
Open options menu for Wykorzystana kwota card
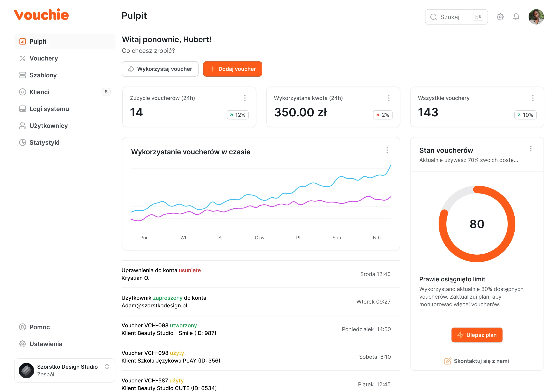pyautogui.click(x=389, y=98)
